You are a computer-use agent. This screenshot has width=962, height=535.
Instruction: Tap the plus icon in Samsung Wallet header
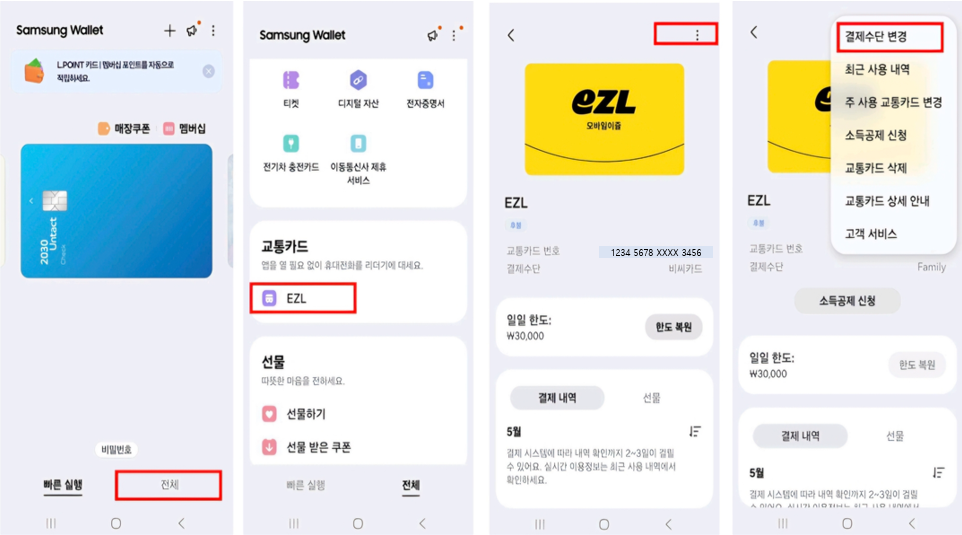pyautogui.click(x=169, y=31)
